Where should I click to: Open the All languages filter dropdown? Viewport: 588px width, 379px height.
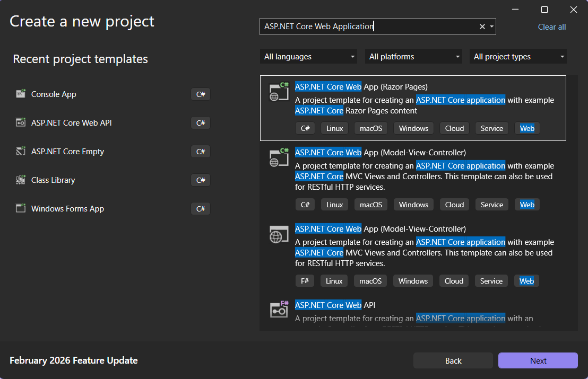click(x=309, y=57)
